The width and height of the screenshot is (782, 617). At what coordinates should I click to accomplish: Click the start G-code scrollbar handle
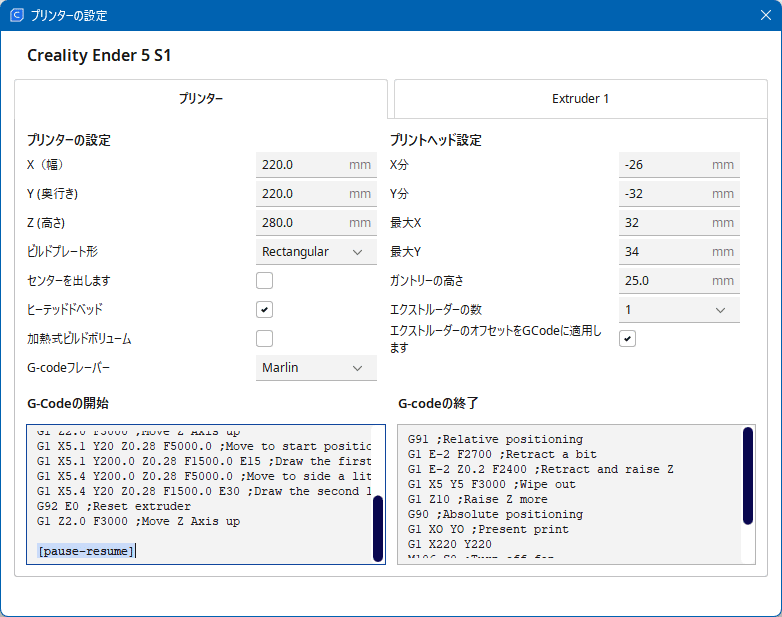(378, 528)
